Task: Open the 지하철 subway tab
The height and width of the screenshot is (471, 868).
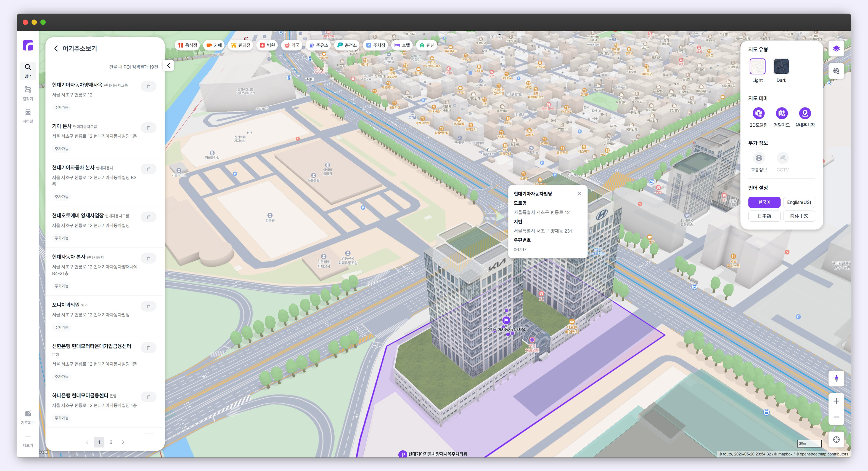Action: click(28, 116)
